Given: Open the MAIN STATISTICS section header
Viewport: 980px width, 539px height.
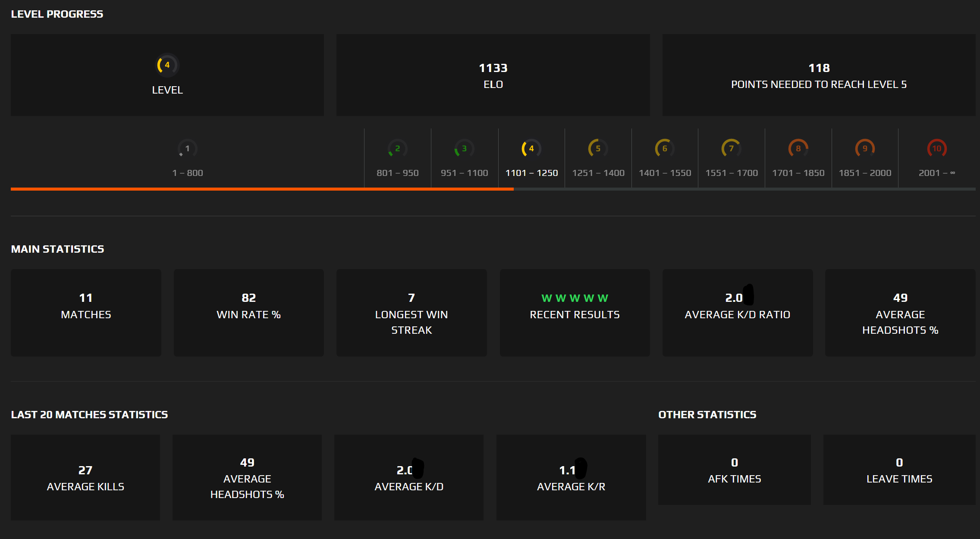Looking at the screenshot, I should tap(57, 249).
